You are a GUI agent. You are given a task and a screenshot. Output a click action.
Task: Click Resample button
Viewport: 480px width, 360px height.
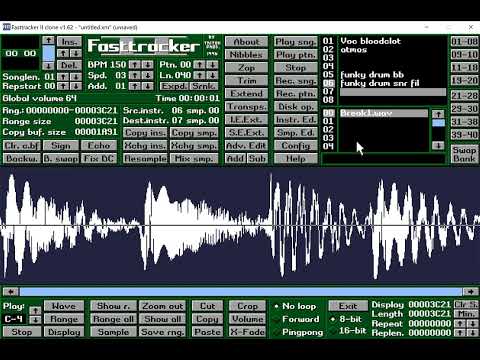tap(145, 159)
